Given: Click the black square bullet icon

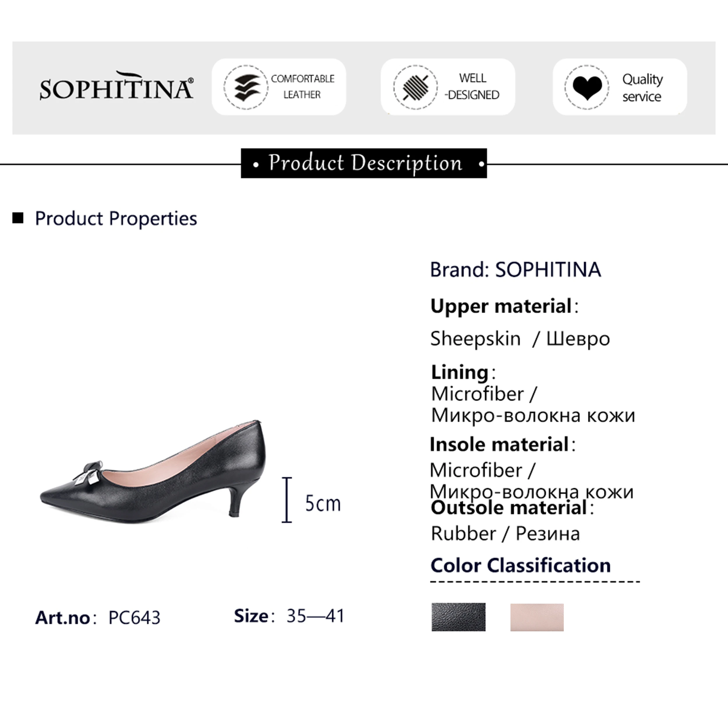Looking at the screenshot, I should pyautogui.click(x=18, y=218).
